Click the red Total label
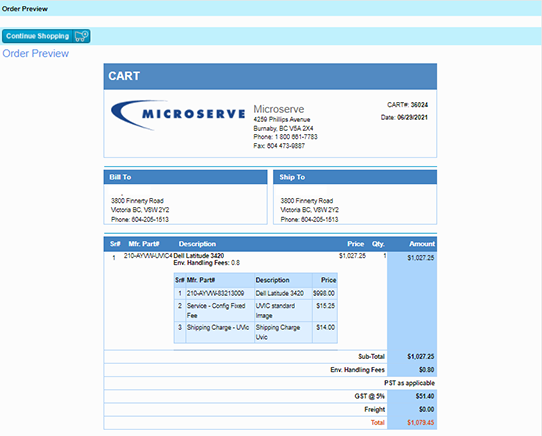The width and height of the screenshot is (542, 436). (377, 423)
